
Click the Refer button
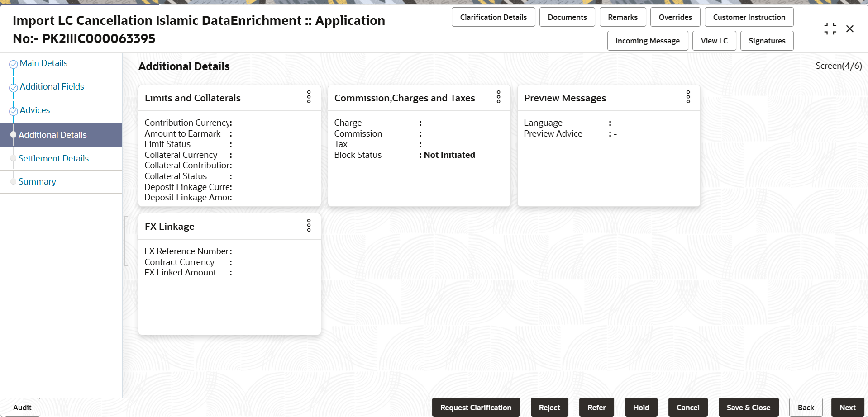coord(596,408)
